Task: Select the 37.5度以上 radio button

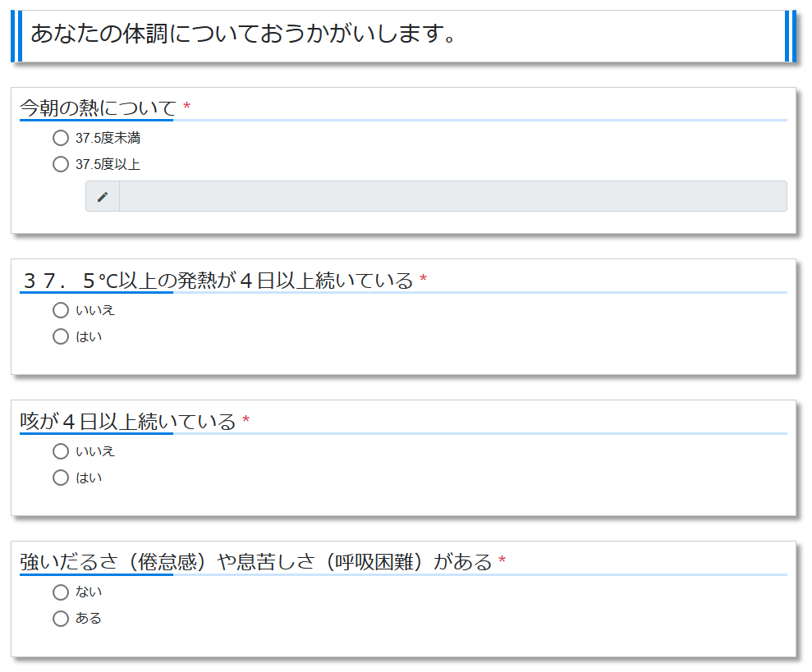Action: [61, 164]
